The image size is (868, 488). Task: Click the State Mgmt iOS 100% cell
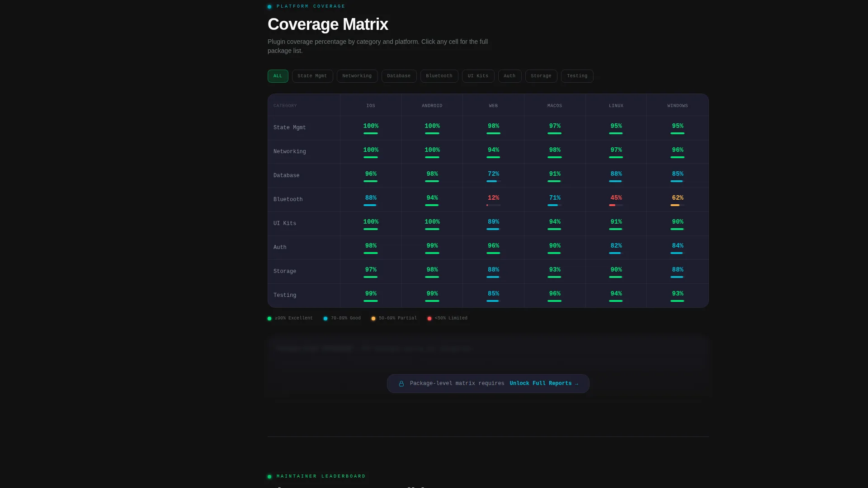(371, 128)
